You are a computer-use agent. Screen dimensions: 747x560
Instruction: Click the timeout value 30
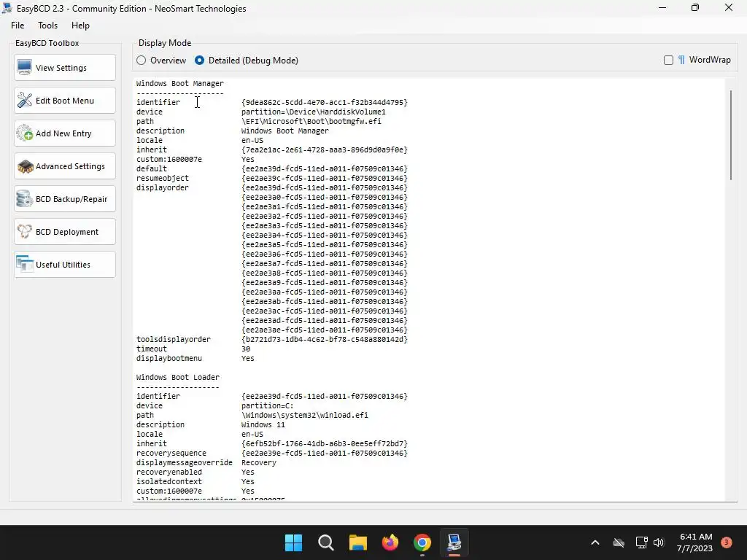point(246,349)
